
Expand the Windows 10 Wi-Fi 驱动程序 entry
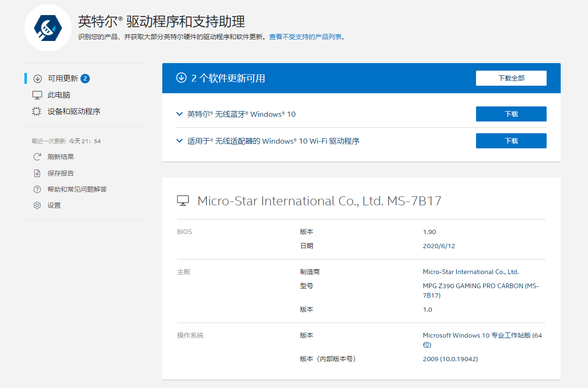(179, 141)
